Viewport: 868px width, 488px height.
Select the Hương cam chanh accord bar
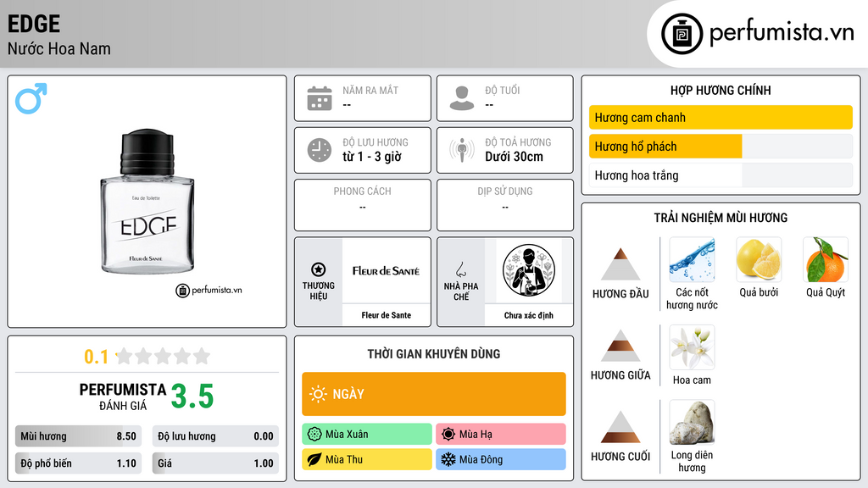tap(721, 117)
